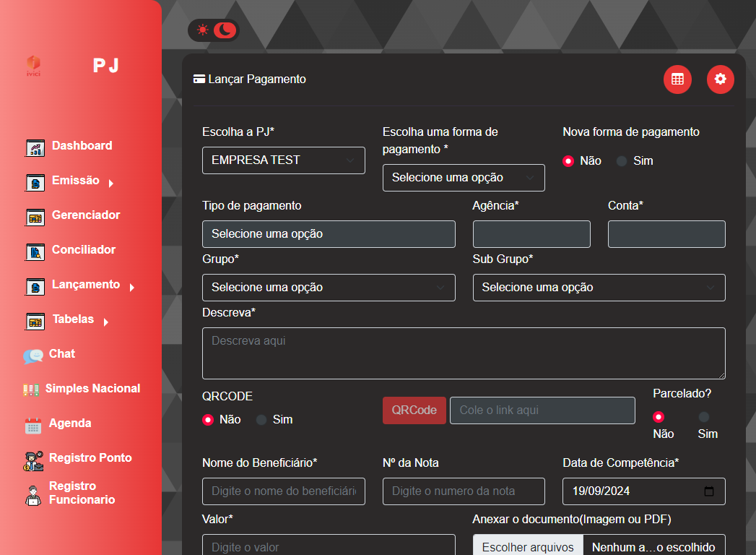
Task: Click the red table grid icon button
Action: point(677,79)
